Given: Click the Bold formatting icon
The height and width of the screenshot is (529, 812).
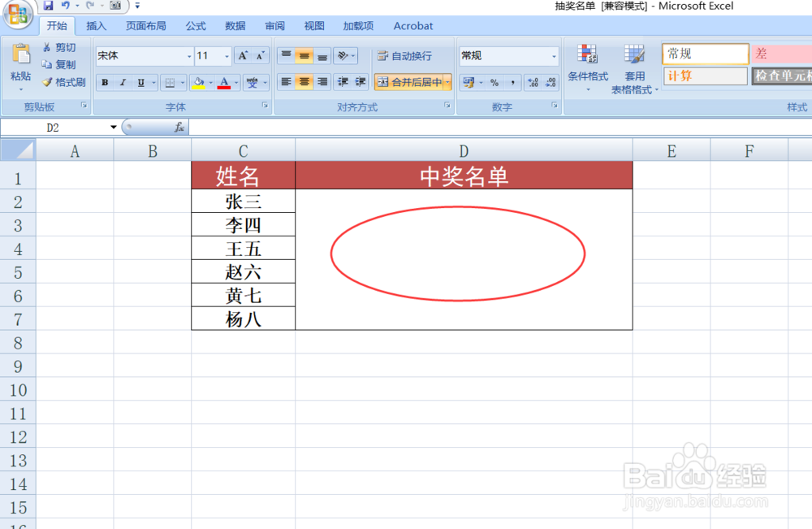Looking at the screenshot, I should (x=104, y=83).
